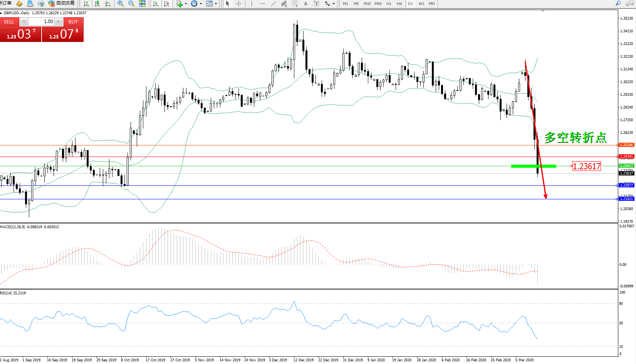636x364 pixels.
Task: Expand the periodicity clock dropdown arrow
Action: tap(201, 4)
